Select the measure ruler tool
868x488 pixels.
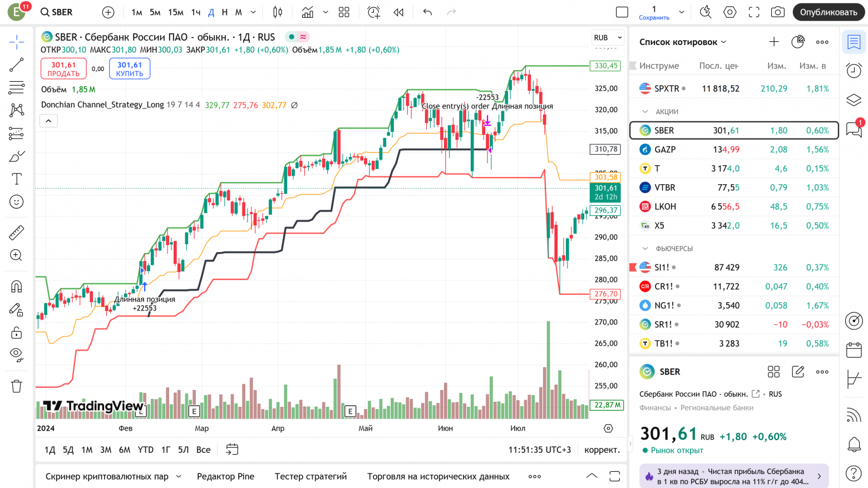16,233
